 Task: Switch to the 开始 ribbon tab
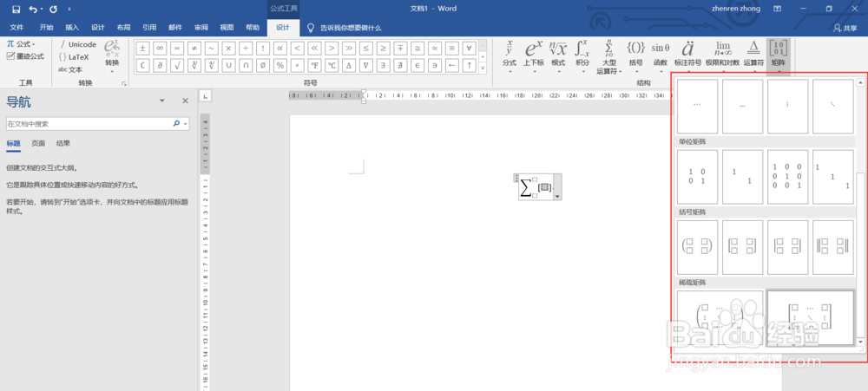tap(47, 28)
